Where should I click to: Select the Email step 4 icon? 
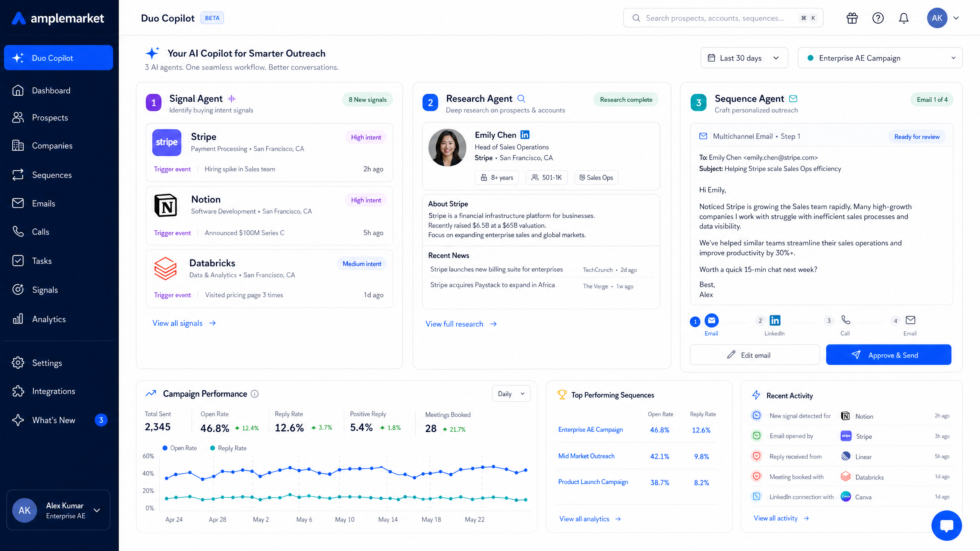click(x=910, y=320)
